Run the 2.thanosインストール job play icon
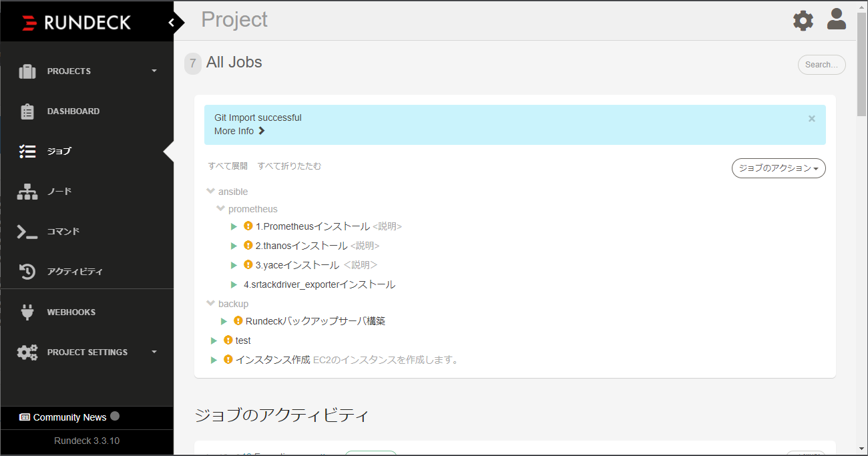868x456 pixels. 234,246
